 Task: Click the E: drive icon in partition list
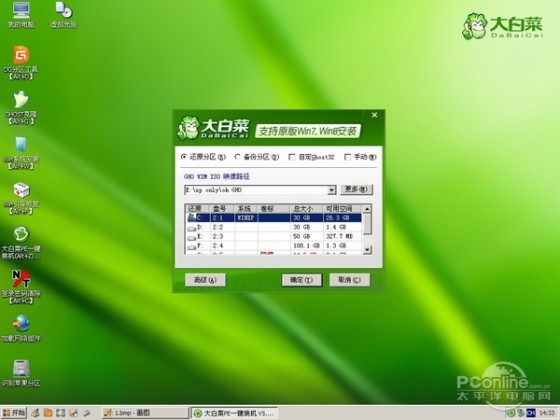pos(191,237)
